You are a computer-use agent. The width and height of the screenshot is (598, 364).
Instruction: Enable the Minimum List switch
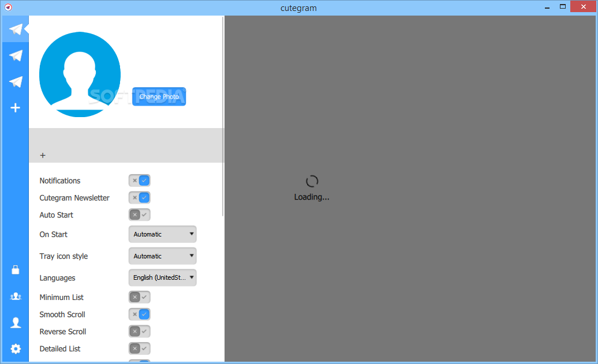(x=140, y=297)
